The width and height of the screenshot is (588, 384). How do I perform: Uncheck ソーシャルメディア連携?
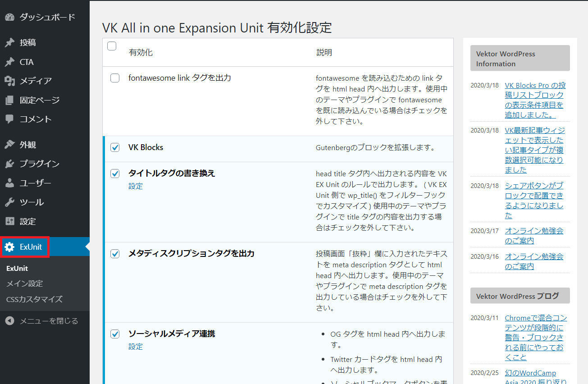tap(114, 334)
